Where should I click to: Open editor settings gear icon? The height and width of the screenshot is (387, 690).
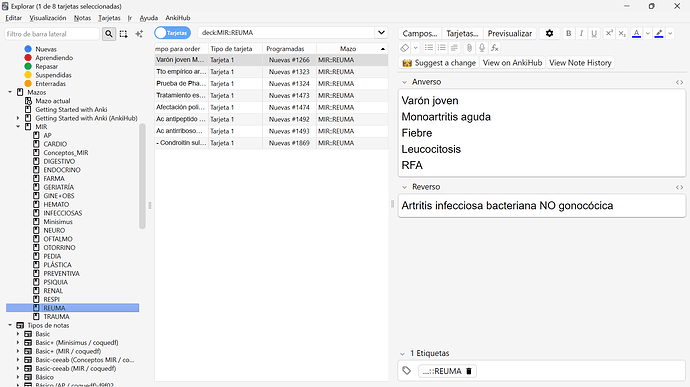(549, 33)
